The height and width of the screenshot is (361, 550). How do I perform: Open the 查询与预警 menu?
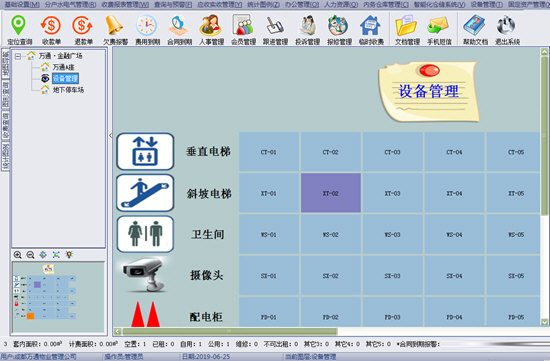pos(173,5)
